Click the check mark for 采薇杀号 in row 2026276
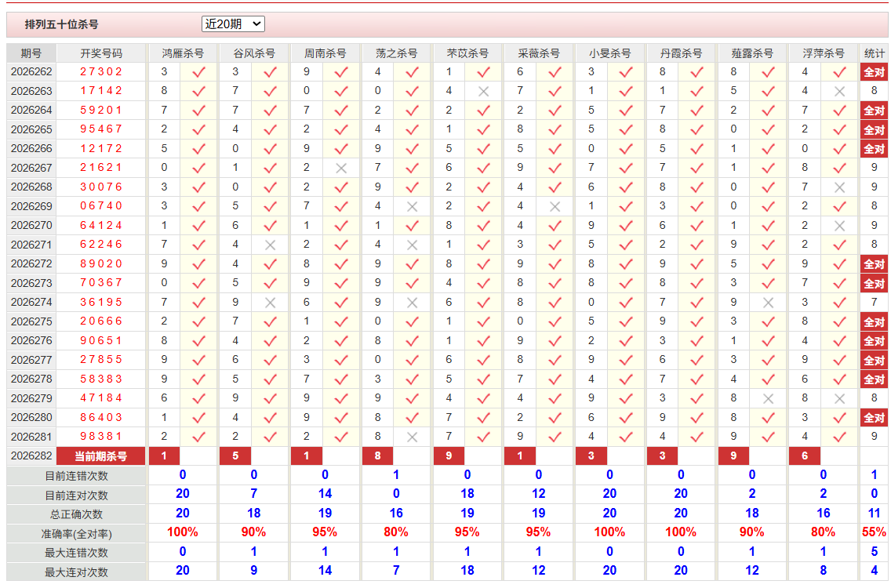The height and width of the screenshot is (588, 891). 555,341
